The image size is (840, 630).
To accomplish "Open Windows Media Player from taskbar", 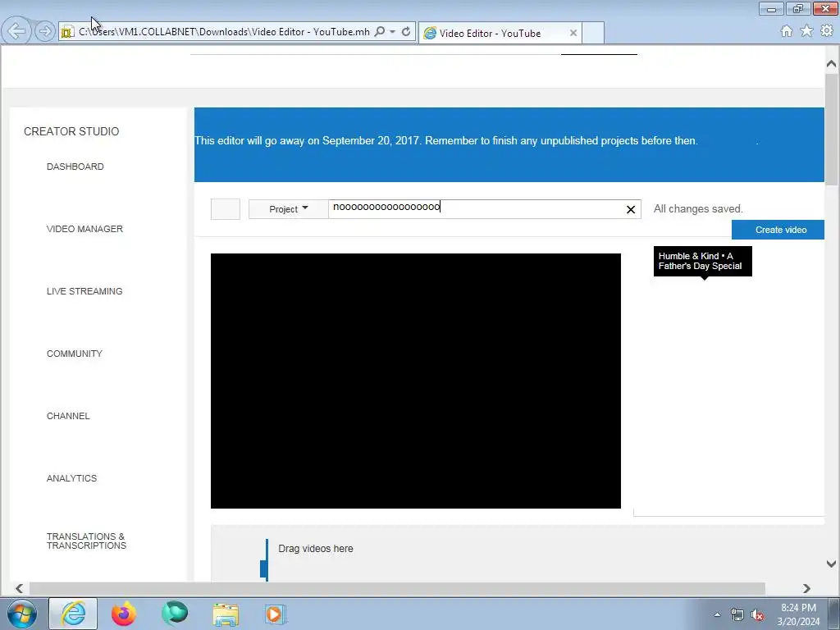I will [x=276, y=614].
